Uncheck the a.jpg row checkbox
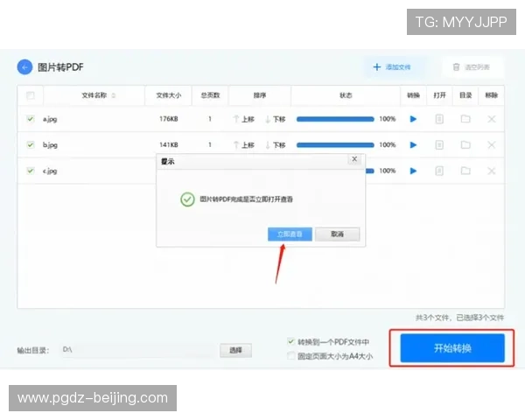525x420 pixels. [x=31, y=119]
